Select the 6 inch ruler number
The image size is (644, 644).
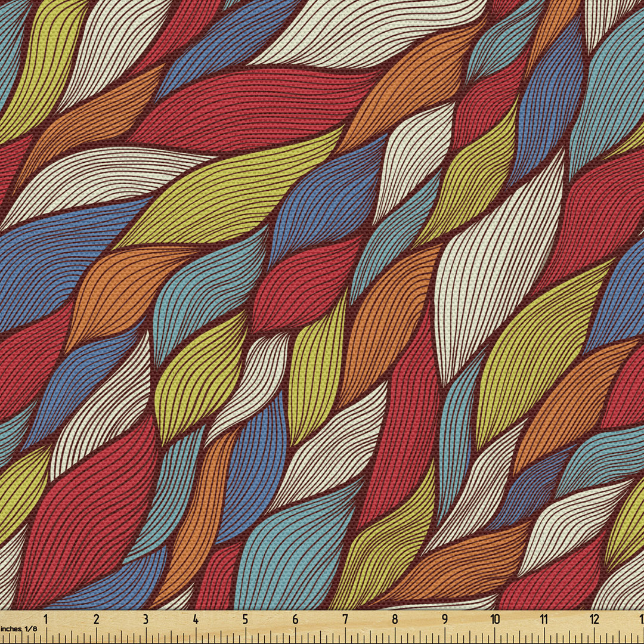click(295, 620)
